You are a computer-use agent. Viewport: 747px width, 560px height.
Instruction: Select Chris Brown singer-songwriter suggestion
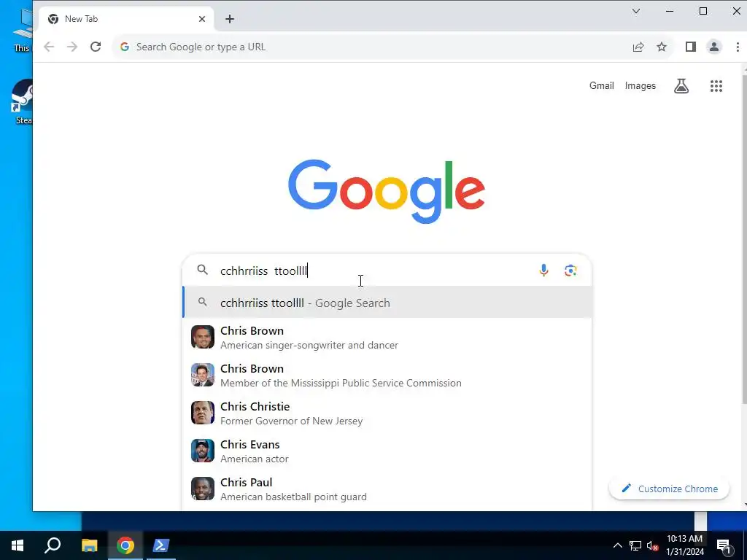tap(387, 337)
